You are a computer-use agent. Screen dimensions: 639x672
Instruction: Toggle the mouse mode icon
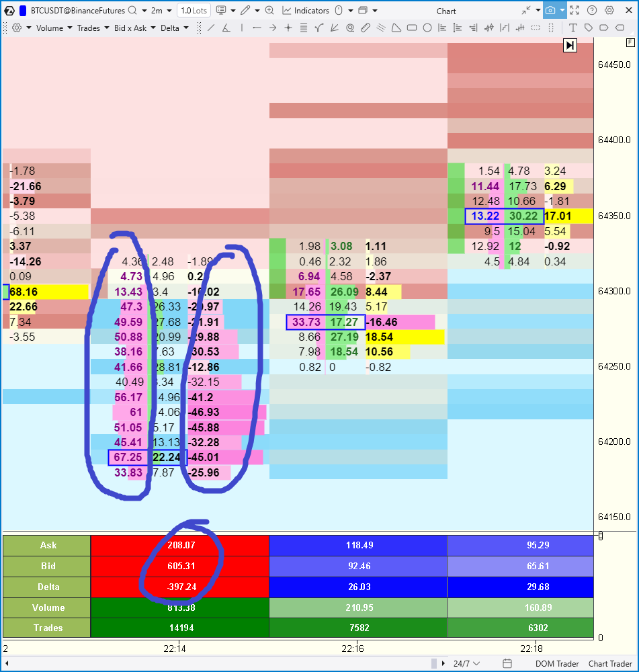(339, 11)
